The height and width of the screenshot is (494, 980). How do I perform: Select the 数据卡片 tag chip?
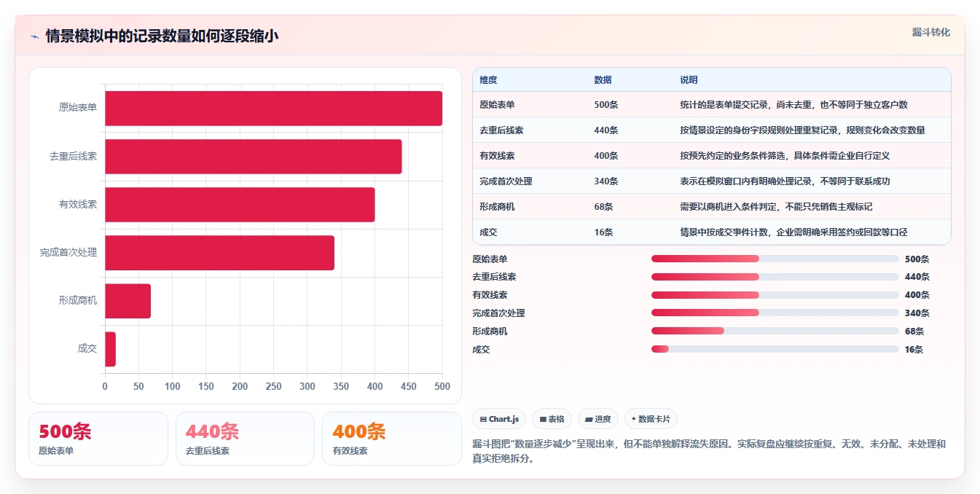tap(651, 419)
